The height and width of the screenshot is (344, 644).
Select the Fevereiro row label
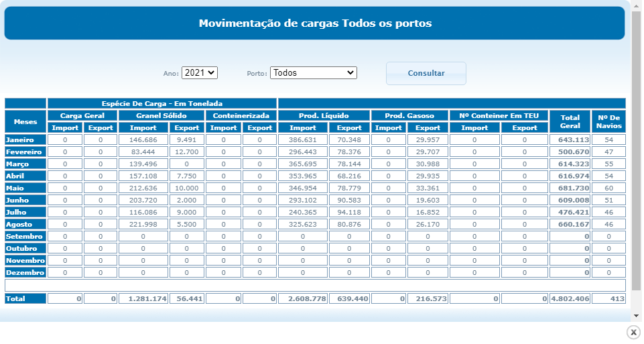click(x=25, y=152)
